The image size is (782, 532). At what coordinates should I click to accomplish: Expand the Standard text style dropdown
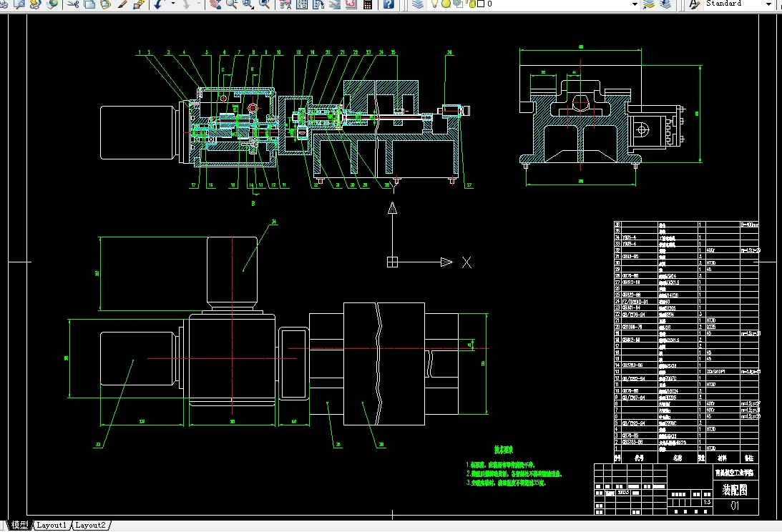pos(768,4)
